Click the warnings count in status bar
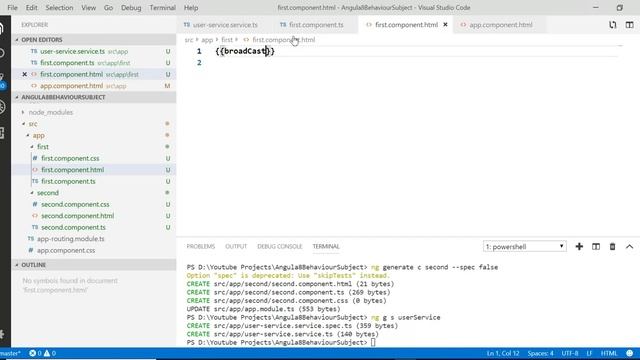Viewport: 640px width, 360px height. pyautogui.click(x=50, y=353)
